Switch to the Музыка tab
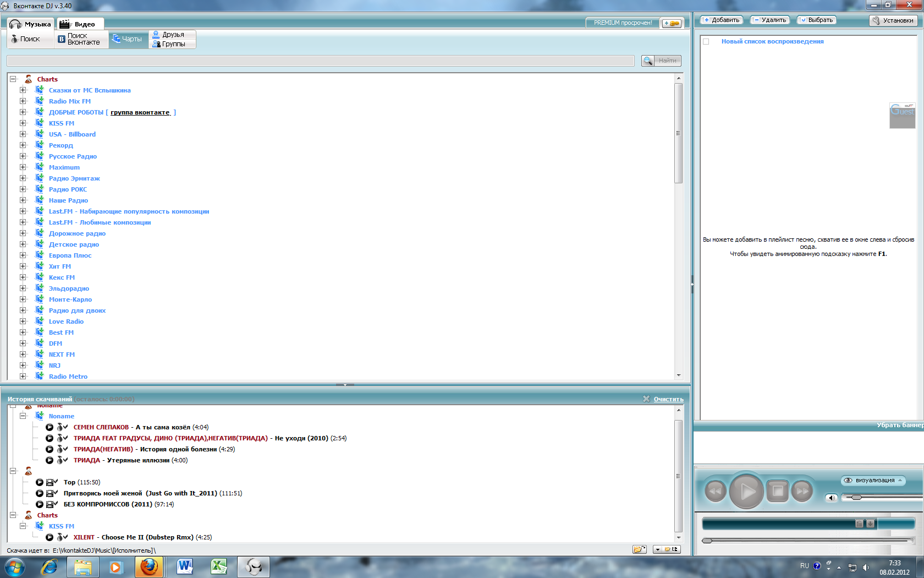The image size is (924, 578). [31, 24]
